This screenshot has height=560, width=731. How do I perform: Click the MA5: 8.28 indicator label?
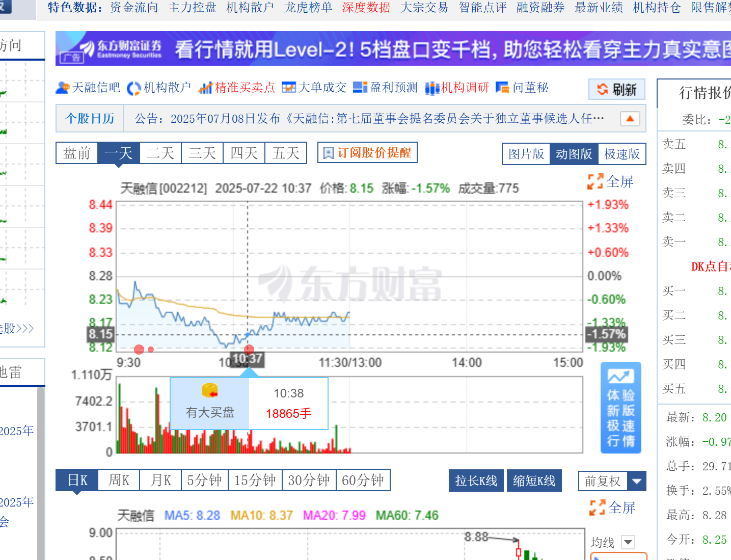pyautogui.click(x=192, y=516)
